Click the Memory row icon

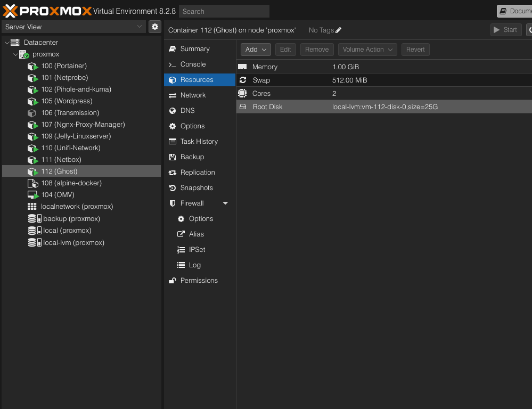tap(243, 67)
